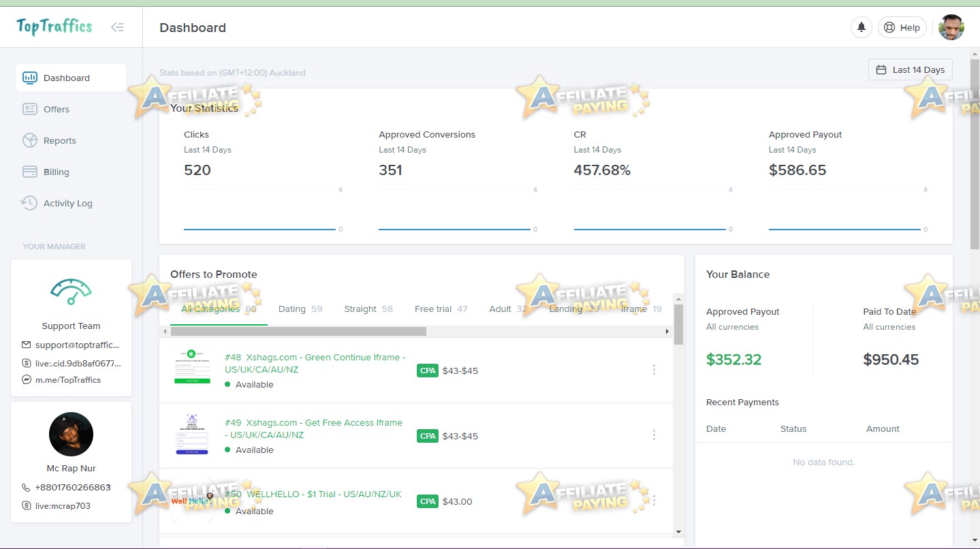Image resolution: width=980 pixels, height=549 pixels.
Task: Click the category tabs scroll-right arrow
Action: coord(667,331)
